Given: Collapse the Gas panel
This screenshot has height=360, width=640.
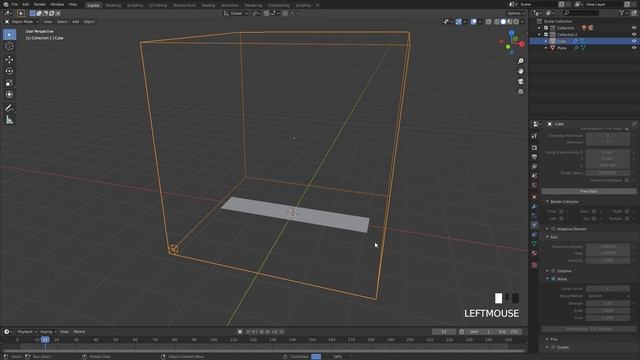Looking at the screenshot, I should pyautogui.click(x=547, y=237).
